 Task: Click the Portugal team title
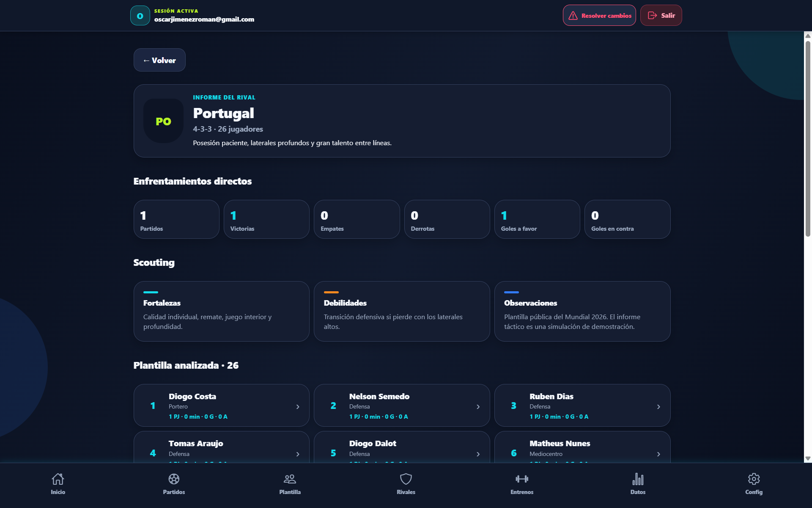coord(223,113)
